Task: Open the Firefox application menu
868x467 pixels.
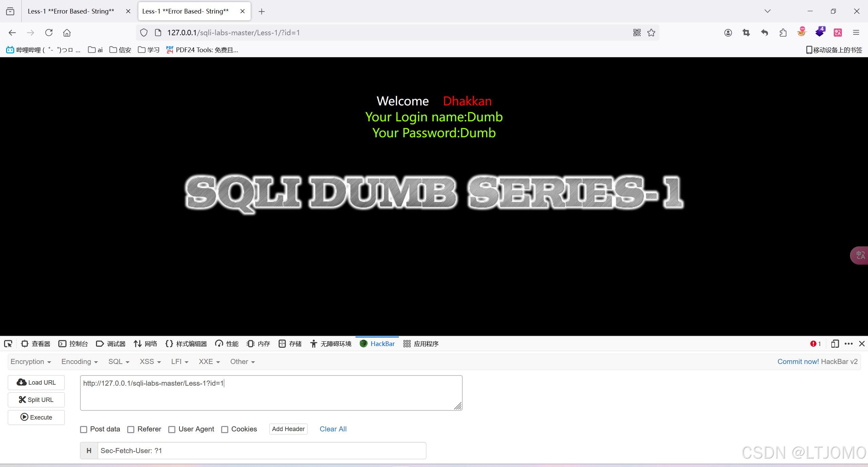Action: (x=856, y=33)
